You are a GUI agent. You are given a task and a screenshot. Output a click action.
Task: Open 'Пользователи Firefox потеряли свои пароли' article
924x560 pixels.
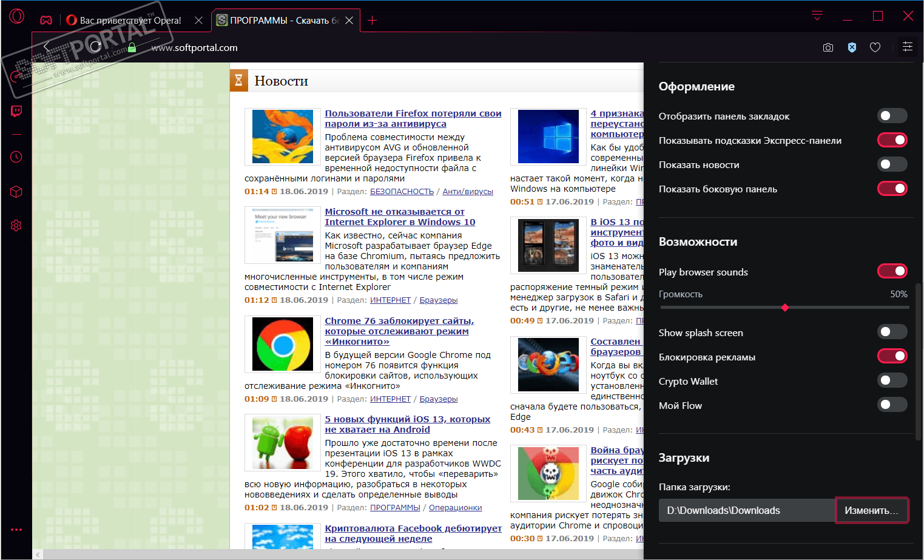[413, 118]
